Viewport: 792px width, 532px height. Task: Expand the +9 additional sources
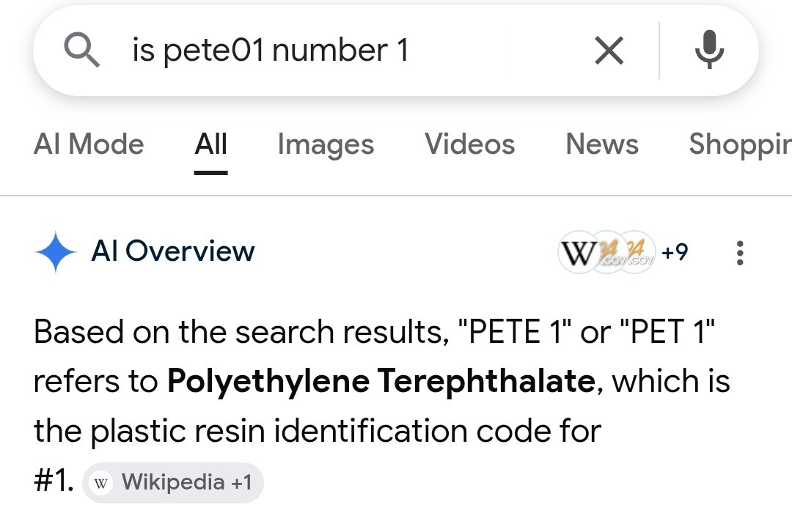coord(675,252)
